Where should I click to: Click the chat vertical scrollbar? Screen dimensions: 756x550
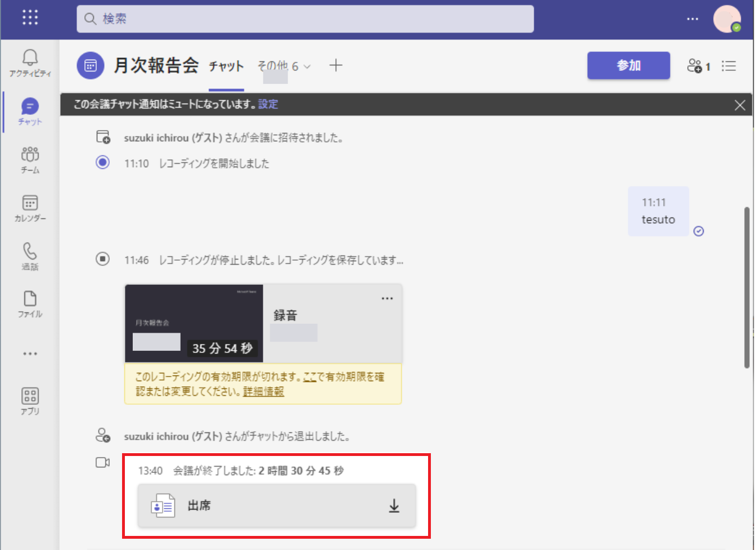click(x=747, y=287)
